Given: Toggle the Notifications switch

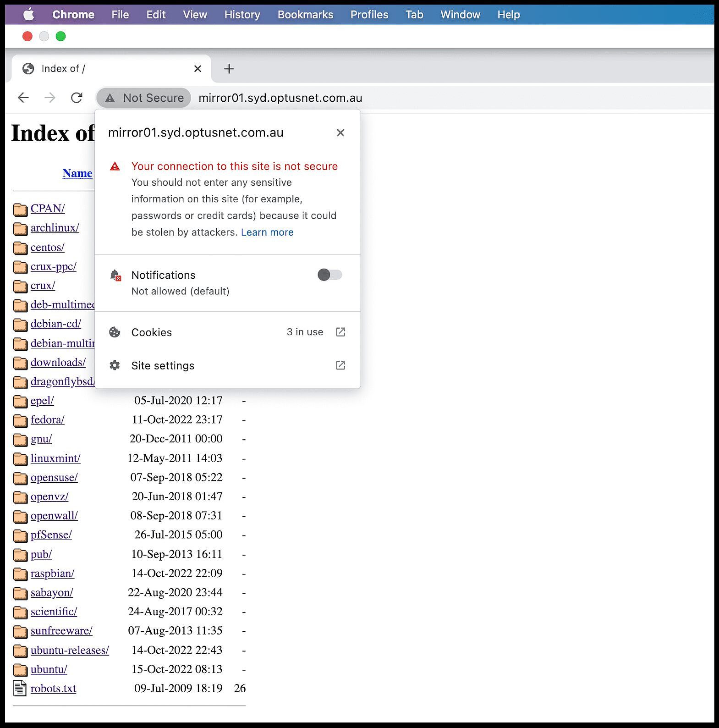Looking at the screenshot, I should tap(330, 275).
